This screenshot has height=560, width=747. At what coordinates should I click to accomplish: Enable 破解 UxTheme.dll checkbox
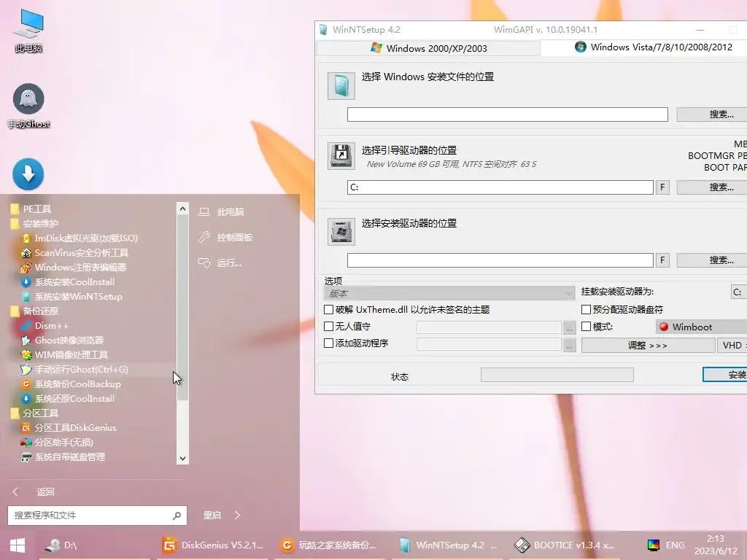328,309
